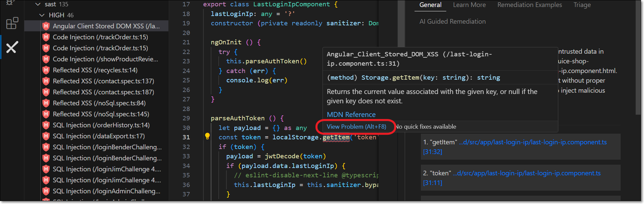Open the MDN Reference link in hover
This screenshot has height=204, width=644.
point(351,115)
